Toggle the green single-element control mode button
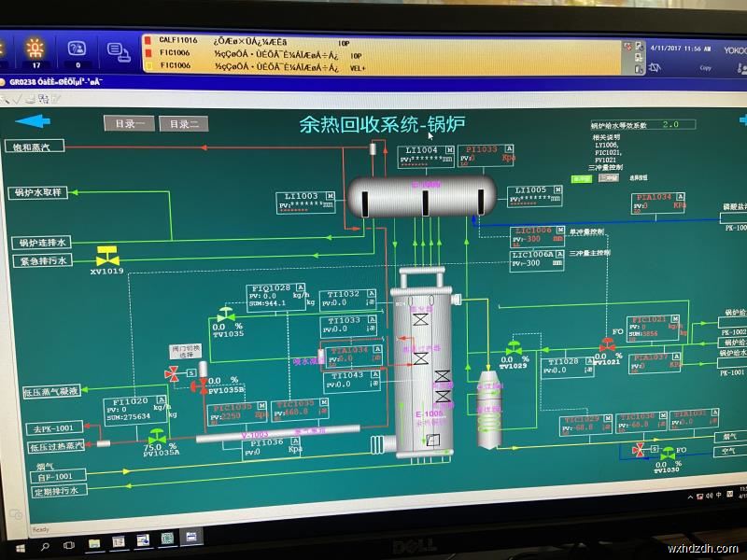Screen dimensions: 747x560 (x=582, y=177)
